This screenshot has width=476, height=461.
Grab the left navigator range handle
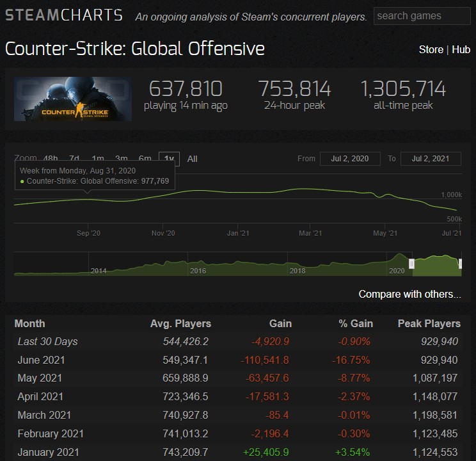click(x=412, y=264)
